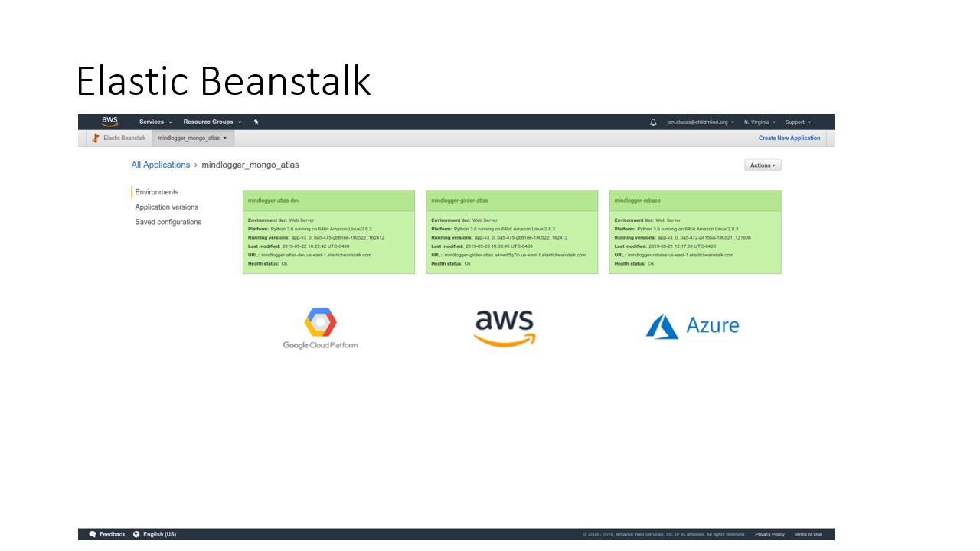Click English (US) language selector

[159, 534]
